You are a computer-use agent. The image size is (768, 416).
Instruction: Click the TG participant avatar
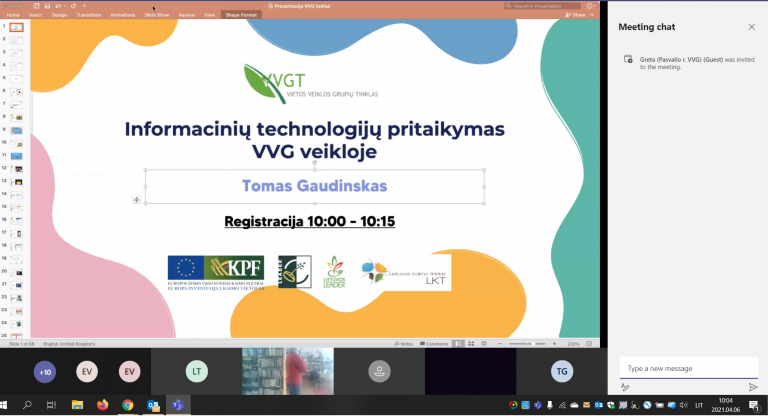561,371
